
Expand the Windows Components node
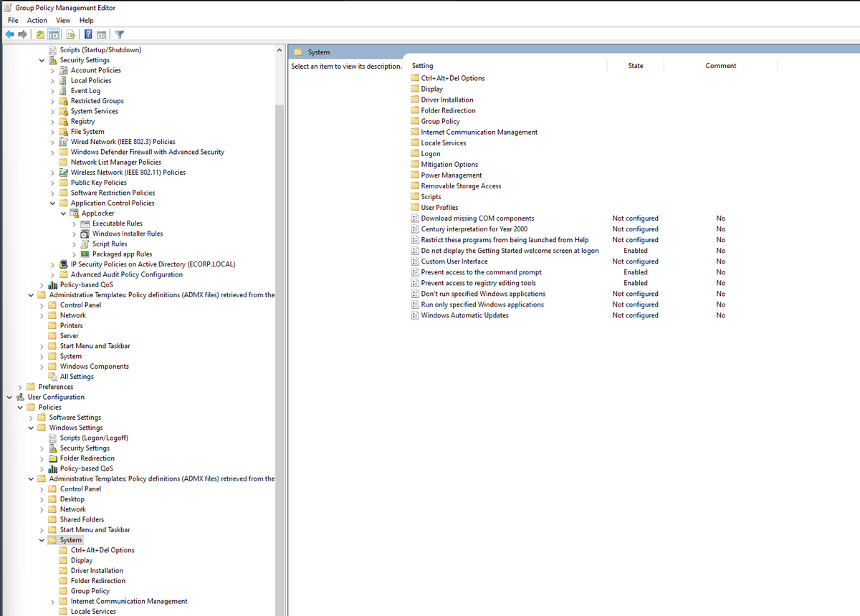(x=42, y=367)
